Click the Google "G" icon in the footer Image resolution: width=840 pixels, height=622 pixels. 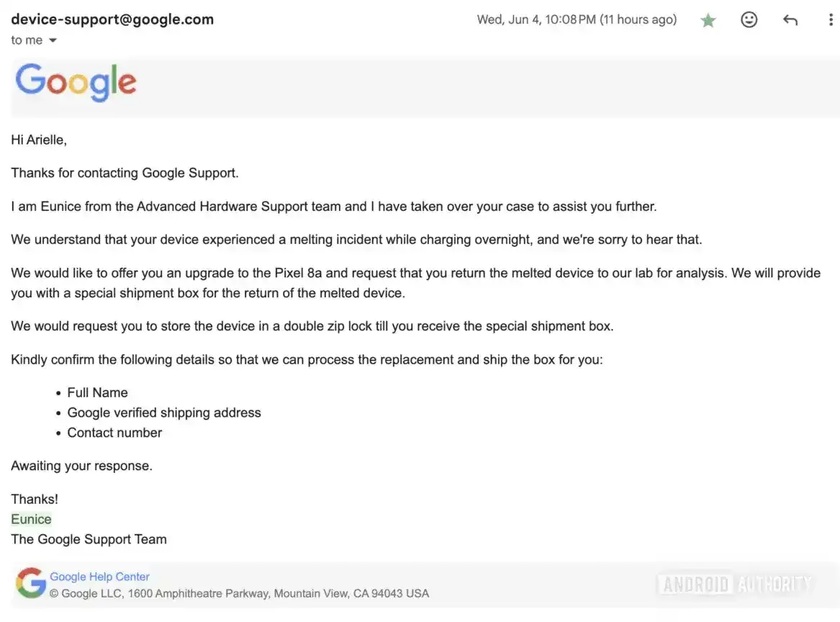coord(31,583)
